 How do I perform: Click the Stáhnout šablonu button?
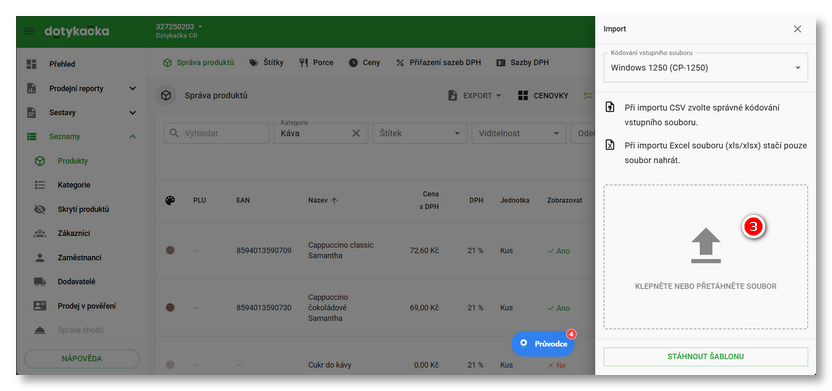coord(705,357)
